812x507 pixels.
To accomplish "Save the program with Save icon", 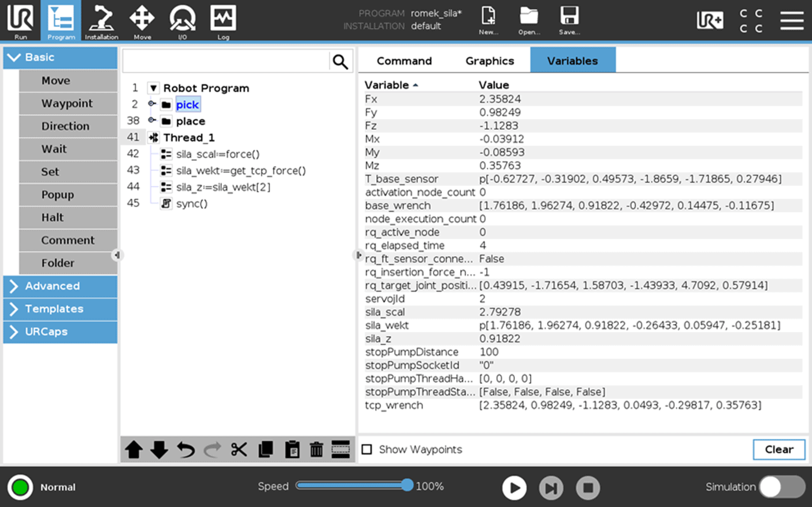I will (x=569, y=21).
